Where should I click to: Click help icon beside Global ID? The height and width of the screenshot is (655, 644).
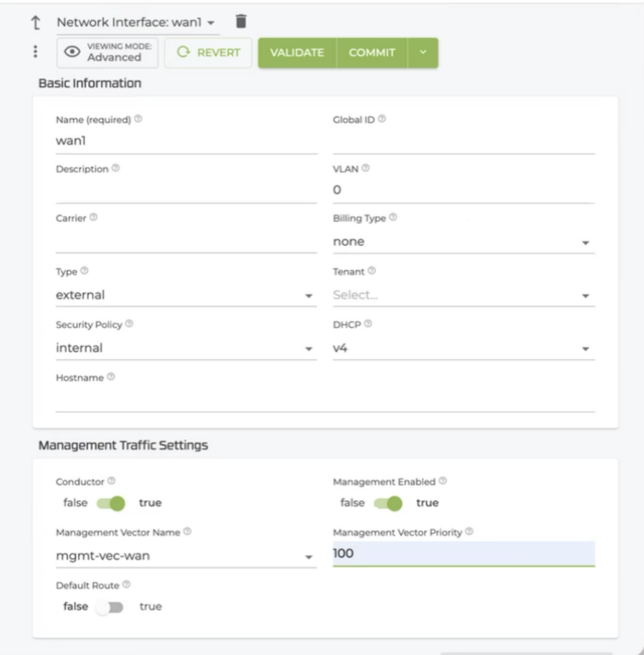382,119
